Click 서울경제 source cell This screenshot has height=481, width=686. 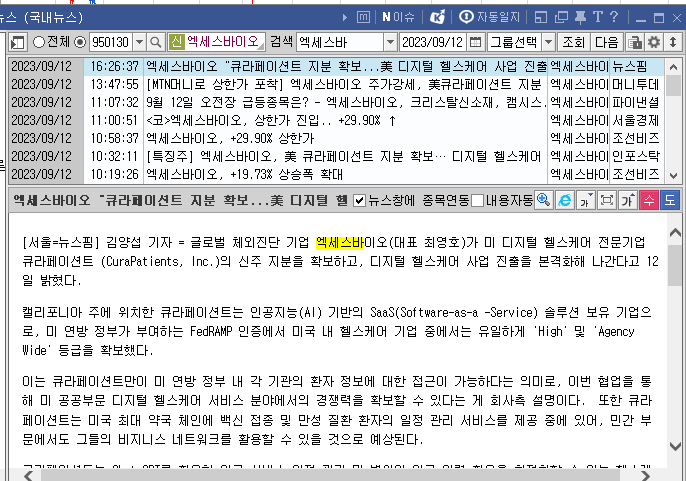pyautogui.click(x=635, y=120)
